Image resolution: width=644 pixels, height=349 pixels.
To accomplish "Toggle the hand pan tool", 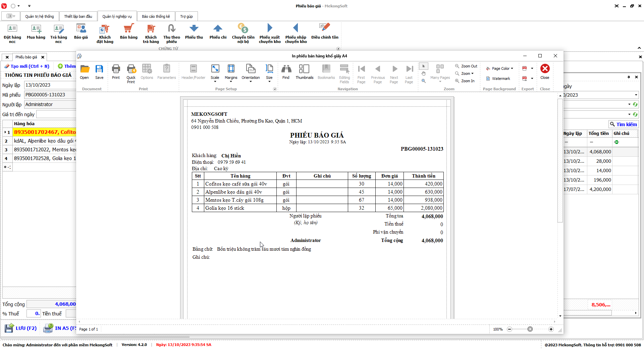I will 424,73.
